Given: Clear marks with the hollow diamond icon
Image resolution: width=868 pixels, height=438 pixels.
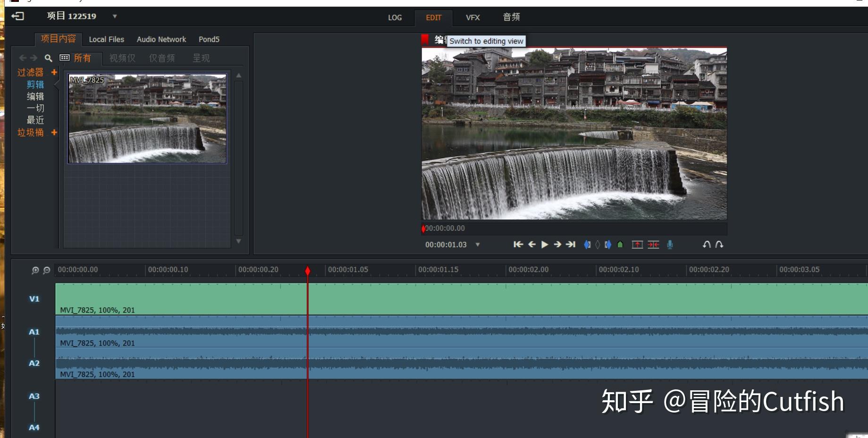Looking at the screenshot, I should [x=598, y=244].
